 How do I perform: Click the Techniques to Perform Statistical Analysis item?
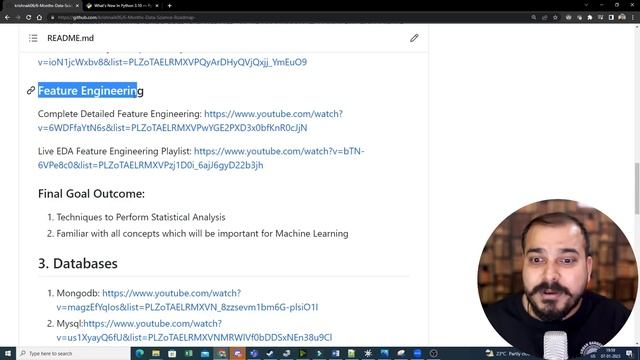pyautogui.click(x=141, y=217)
